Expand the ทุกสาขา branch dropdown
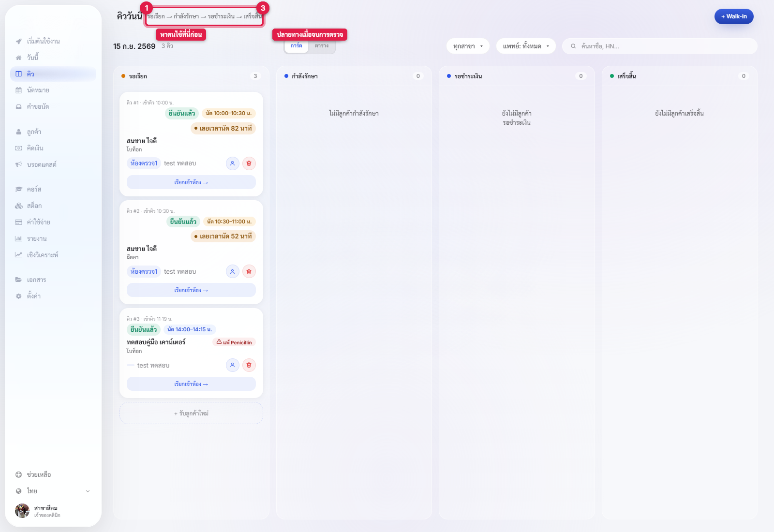 [468, 46]
